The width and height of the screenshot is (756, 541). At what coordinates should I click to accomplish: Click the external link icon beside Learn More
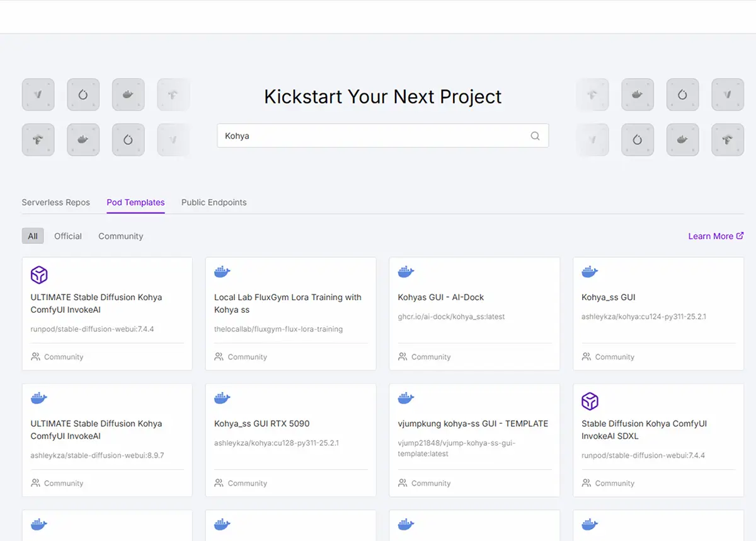[740, 236]
